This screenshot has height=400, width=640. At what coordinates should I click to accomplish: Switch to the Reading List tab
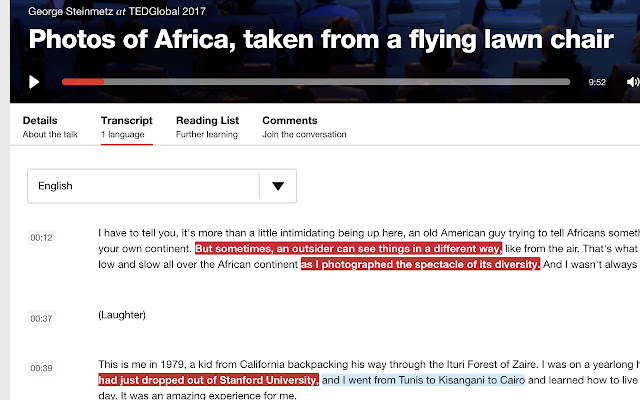tap(207, 127)
